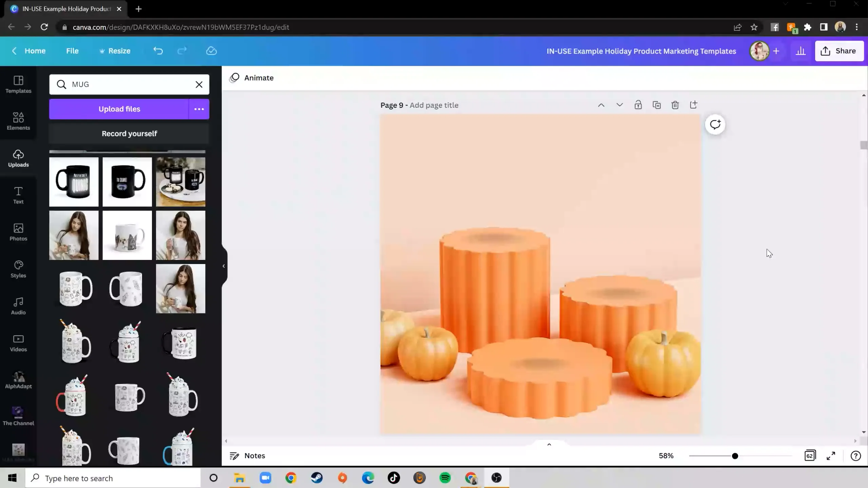Image resolution: width=868 pixels, height=488 pixels.
Task: Go back to Home
Action: point(28,51)
